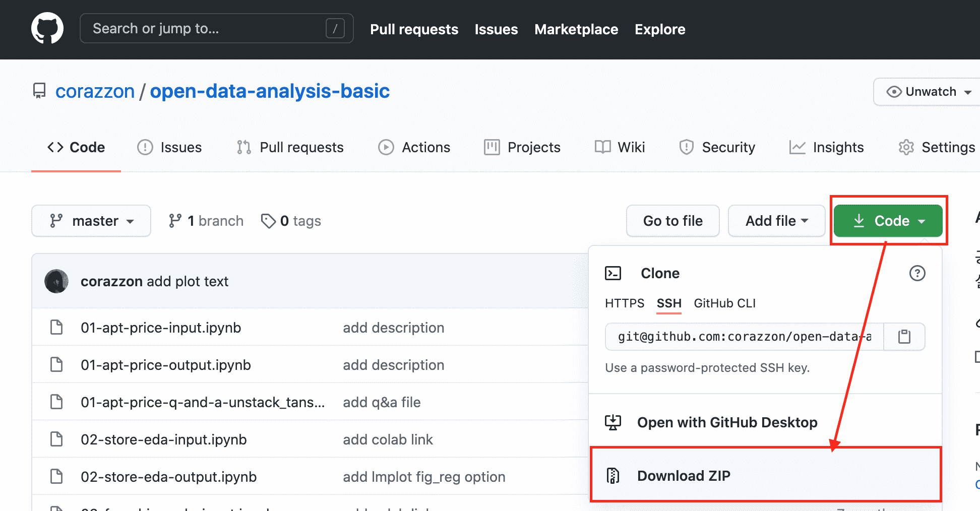Expand the Add file dropdown
Screen dimensions: 980x511
coord(776,221)
